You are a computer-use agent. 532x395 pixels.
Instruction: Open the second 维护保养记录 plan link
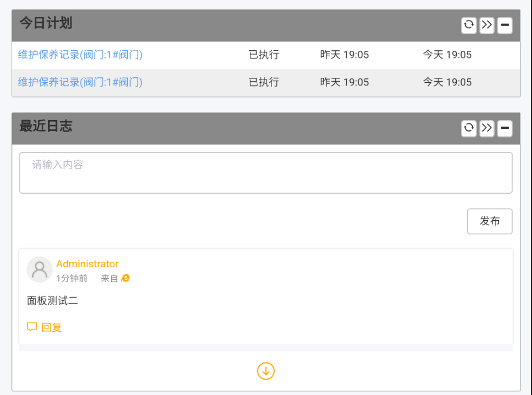click(80, 82)
